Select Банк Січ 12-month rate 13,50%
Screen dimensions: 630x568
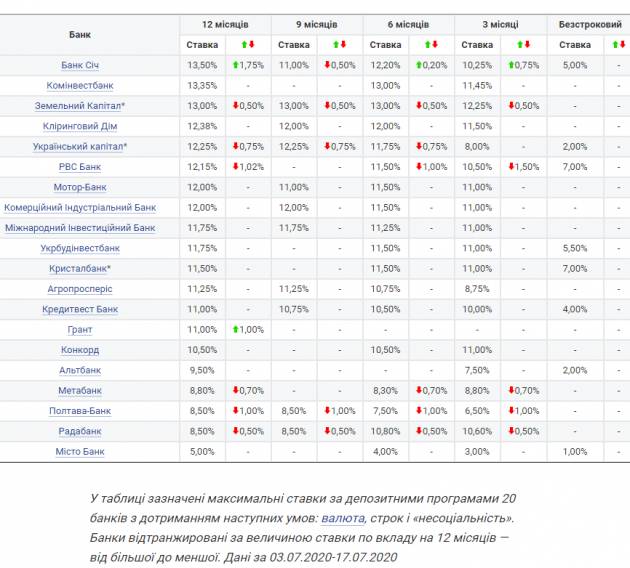tap(202, 65)
